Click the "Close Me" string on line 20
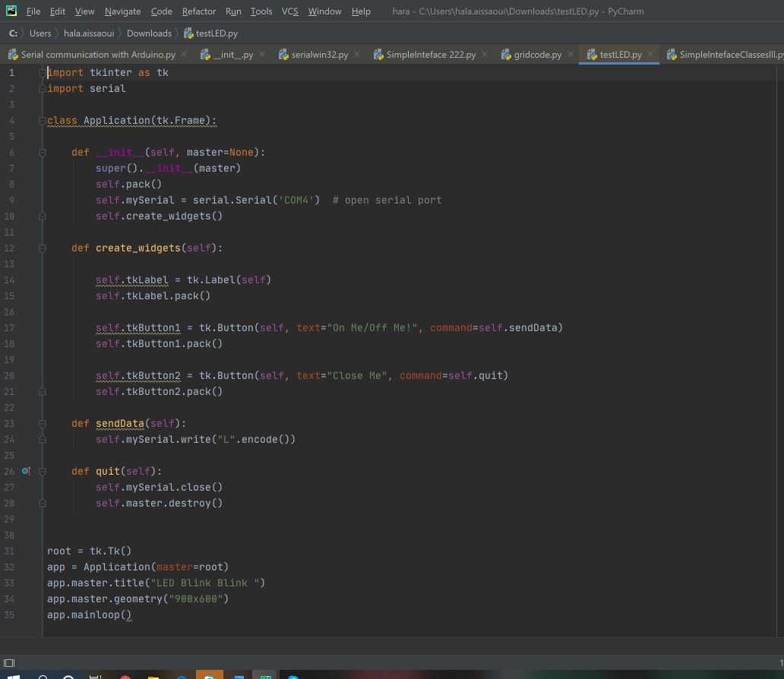 coord(356,375)
